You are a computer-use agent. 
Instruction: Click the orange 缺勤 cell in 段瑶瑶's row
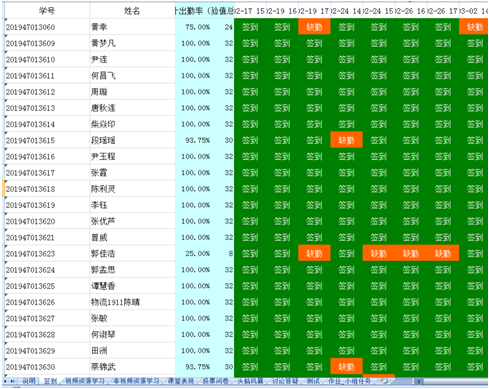tap(346, 140)
